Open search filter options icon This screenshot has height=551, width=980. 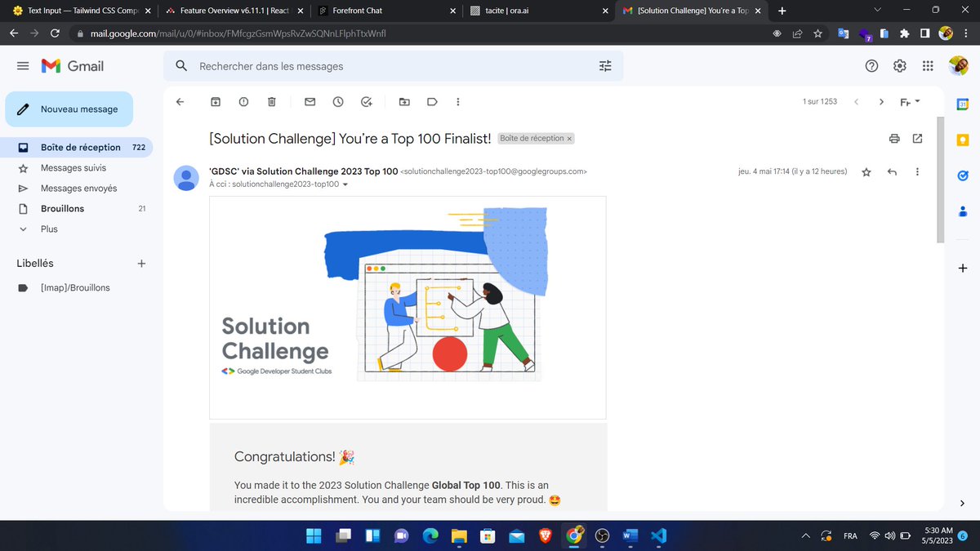pyautogui.click(x=605, y=66)
